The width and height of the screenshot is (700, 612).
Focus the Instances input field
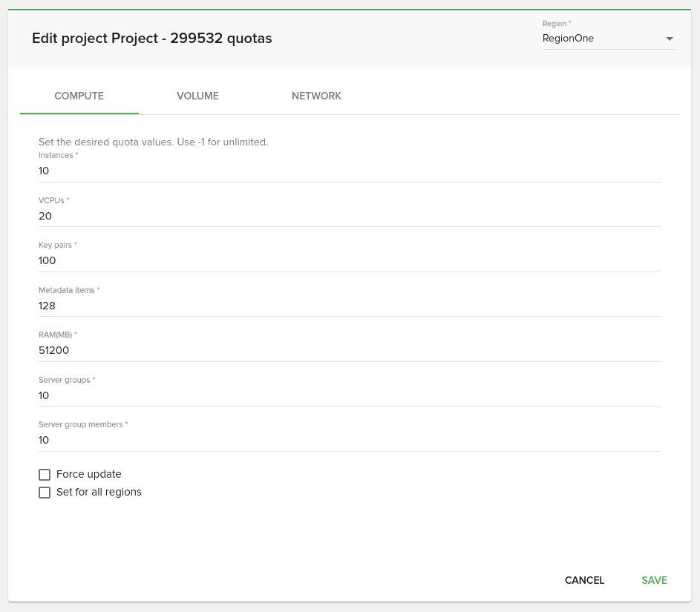pyautogui.click(x=349, y=171)
